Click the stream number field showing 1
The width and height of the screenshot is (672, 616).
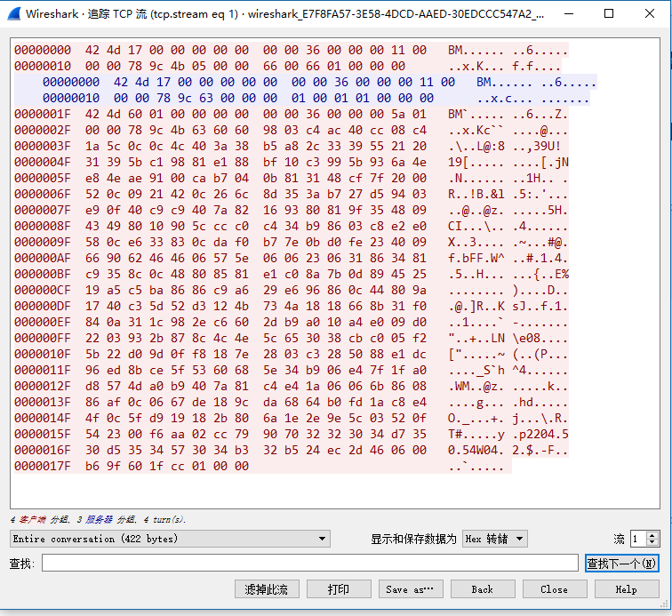(x=637, y=539)
